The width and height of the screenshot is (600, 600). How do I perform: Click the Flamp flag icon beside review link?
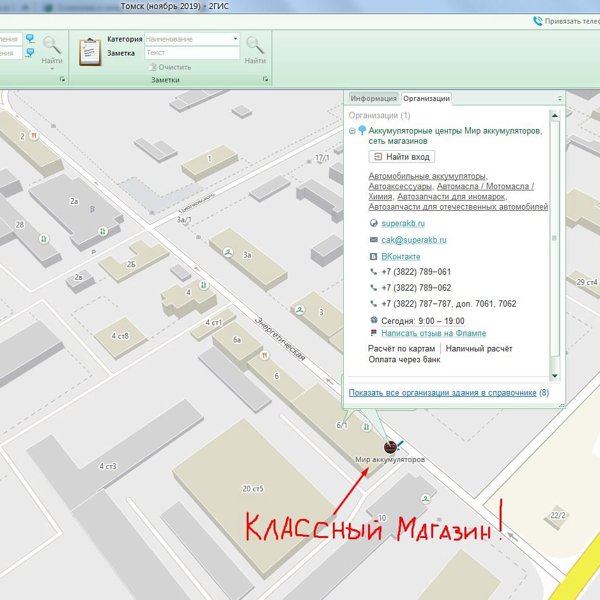(374, 333)
